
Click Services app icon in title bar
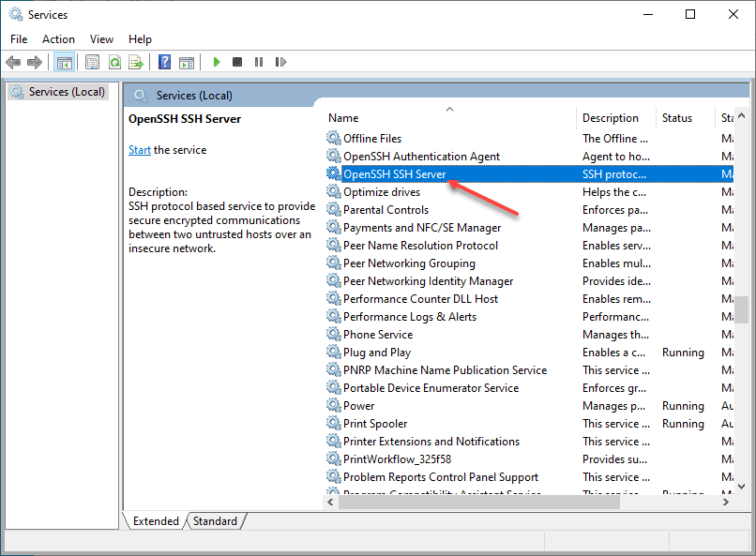(16, 14)
